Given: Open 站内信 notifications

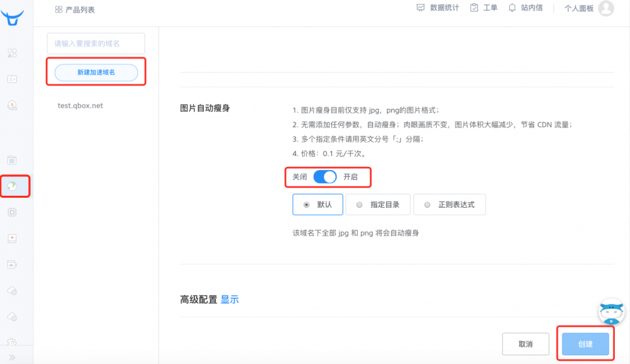Looking at the screenshot, I should pos(525,8).
